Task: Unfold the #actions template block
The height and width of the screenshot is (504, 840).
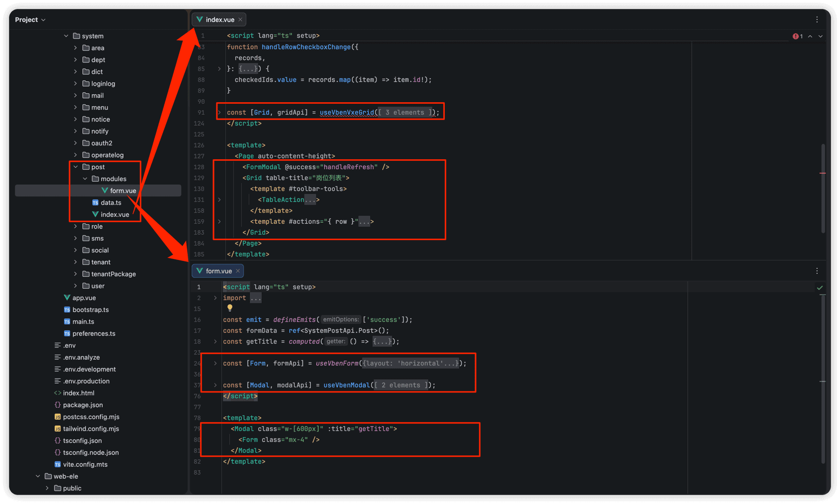Action: pyautogui.click(x=219, y=222)
